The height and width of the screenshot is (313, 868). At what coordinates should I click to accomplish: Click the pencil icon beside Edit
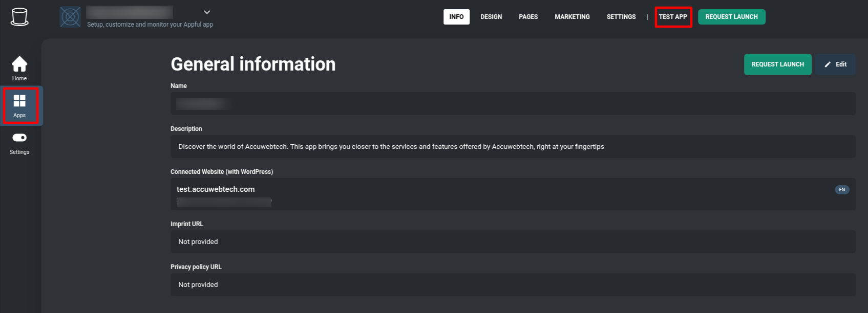828,64
